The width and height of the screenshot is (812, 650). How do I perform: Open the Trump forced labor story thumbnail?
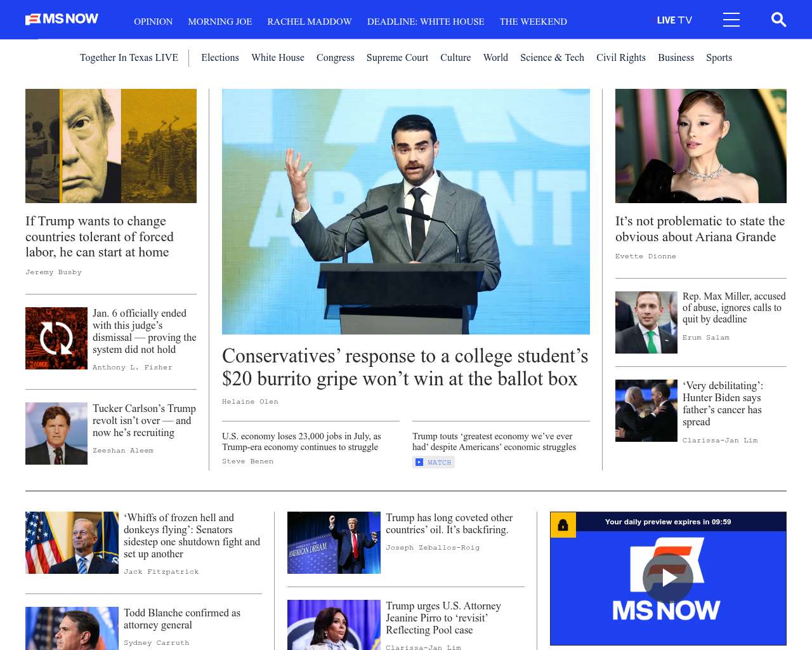point(111,146)
